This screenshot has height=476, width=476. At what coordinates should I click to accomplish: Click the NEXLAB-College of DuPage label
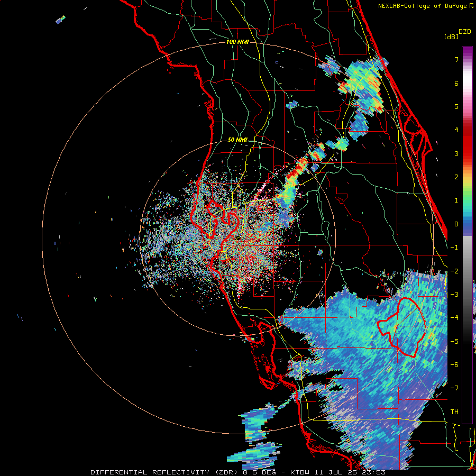(x=423, y=6)
